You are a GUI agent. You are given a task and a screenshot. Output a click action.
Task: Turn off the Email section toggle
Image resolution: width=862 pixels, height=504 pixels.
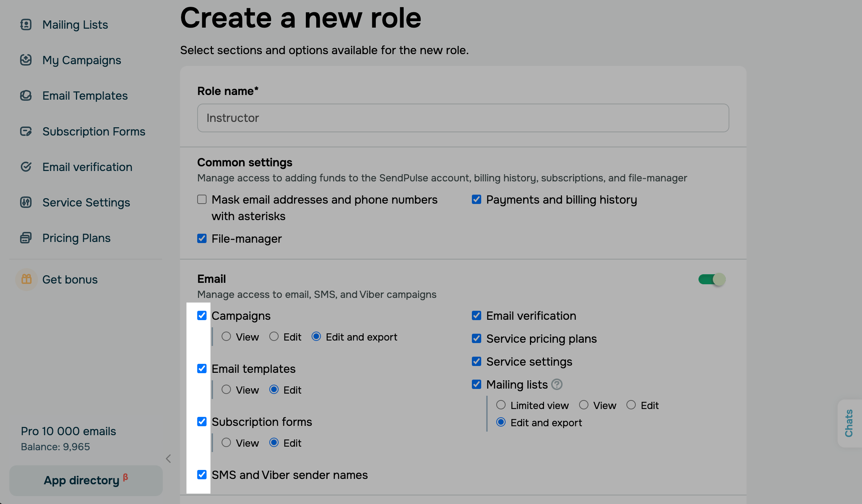[712, 279]
